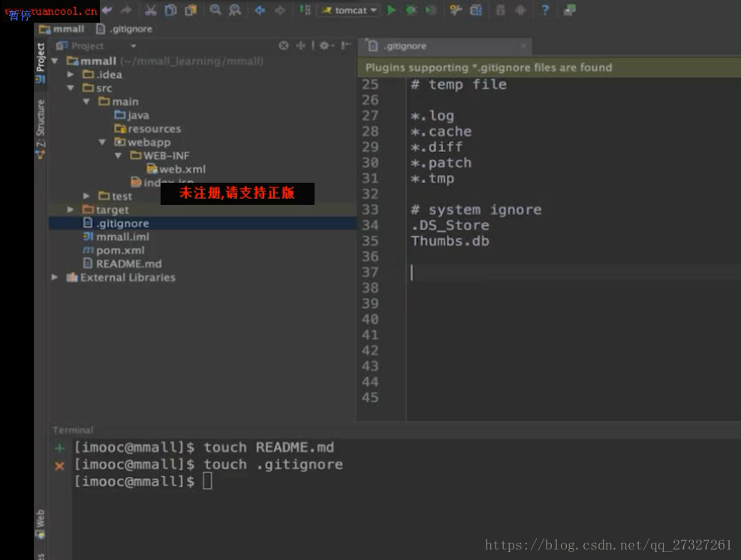
Task: Click the plugins supporting .gitignore notification
Action: pyautogui.click(x=550, y=68)
